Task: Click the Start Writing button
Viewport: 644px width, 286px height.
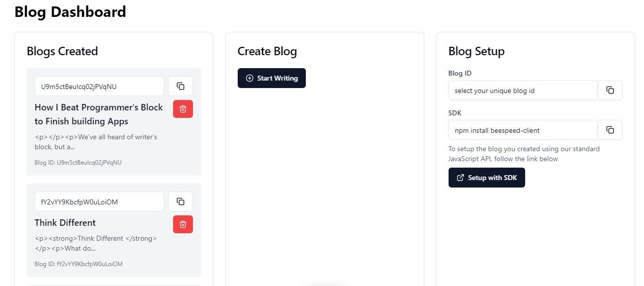Action: pos(272,78)
